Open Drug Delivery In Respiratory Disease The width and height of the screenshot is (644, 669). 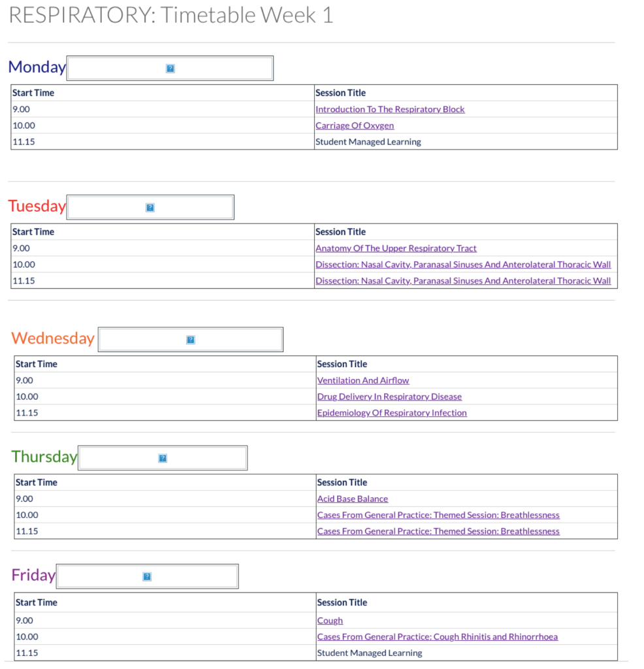click(x=389, y=397)
